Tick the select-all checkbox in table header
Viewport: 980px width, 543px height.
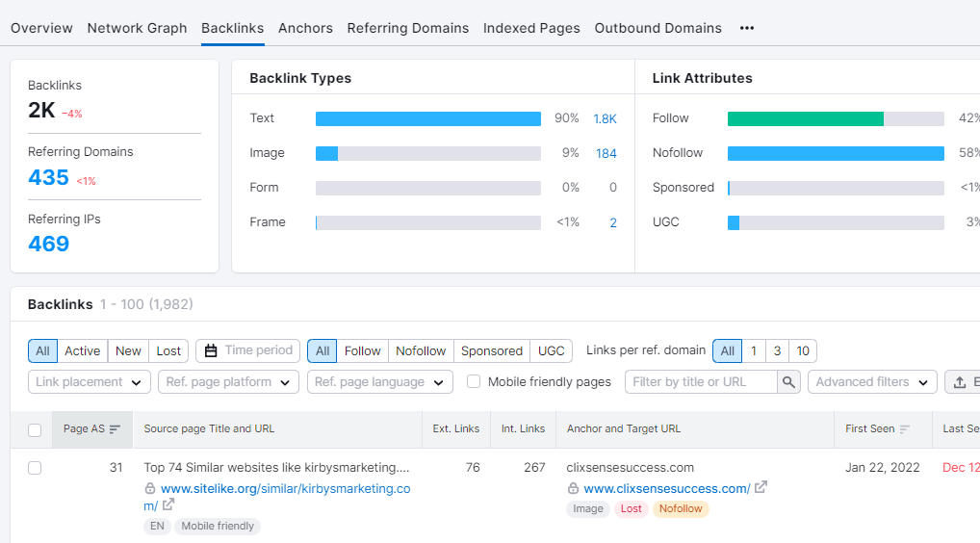tap(35, 430)
